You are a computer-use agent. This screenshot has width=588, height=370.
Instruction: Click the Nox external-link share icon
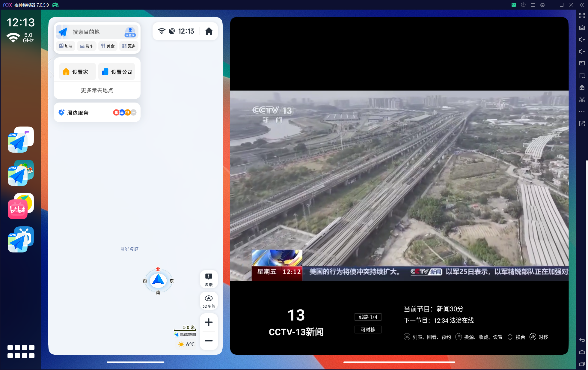[582, 124]
